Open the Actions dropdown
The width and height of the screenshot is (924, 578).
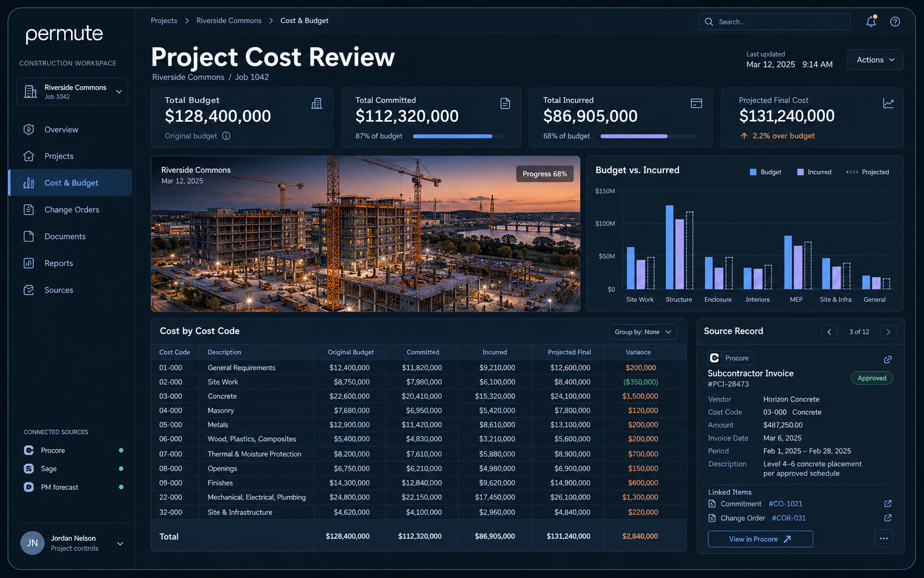click(875, 59)
